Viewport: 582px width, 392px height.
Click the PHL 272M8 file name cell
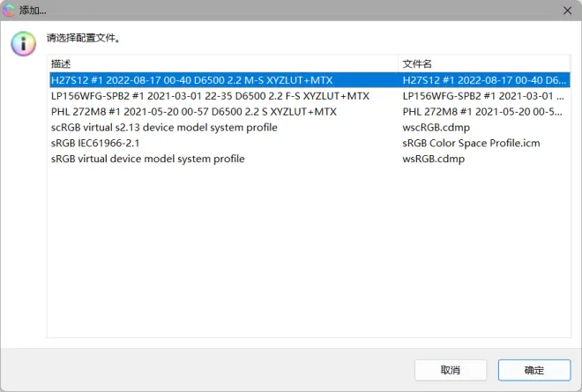pyautogui.click(x=482, y=112)
